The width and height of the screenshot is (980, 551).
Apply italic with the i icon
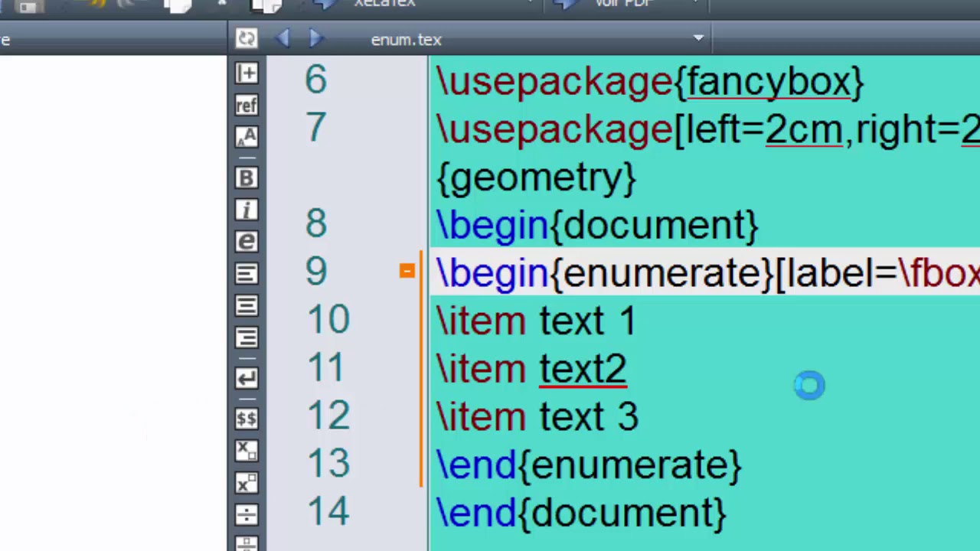click(247, 210)
